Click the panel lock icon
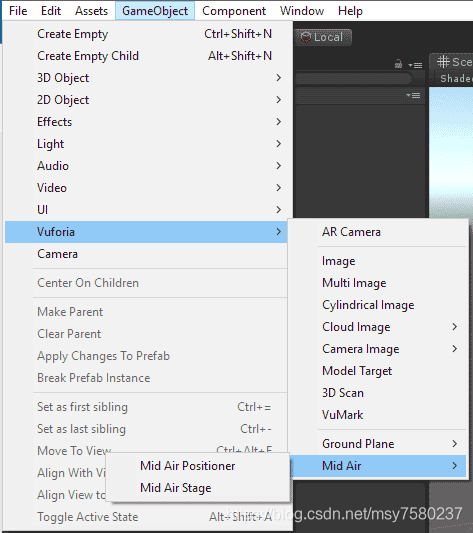473x533 pixels. pyautogui.click(x=399, y=64)
